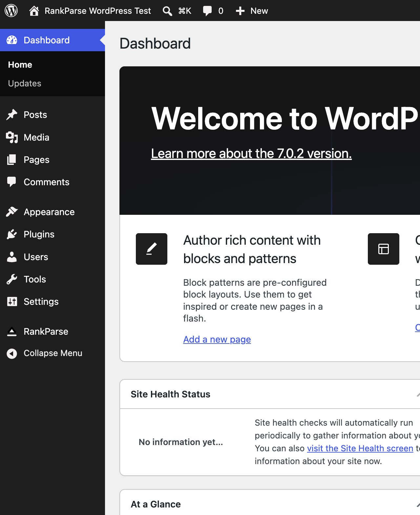
Task: Click the zero comments count in toolbar
Action: (221, 11)
